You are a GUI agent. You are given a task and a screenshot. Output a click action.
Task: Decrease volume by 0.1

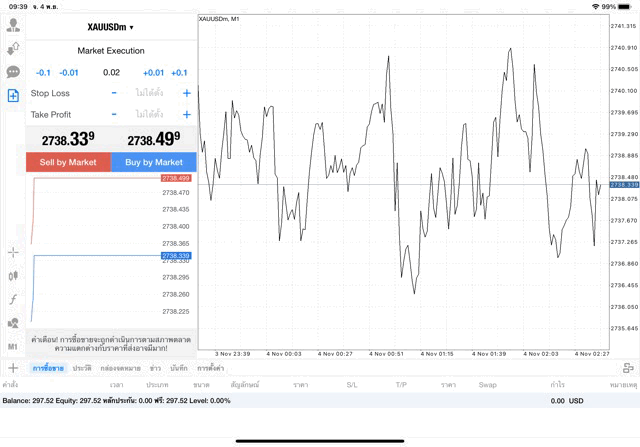(43, 73)
